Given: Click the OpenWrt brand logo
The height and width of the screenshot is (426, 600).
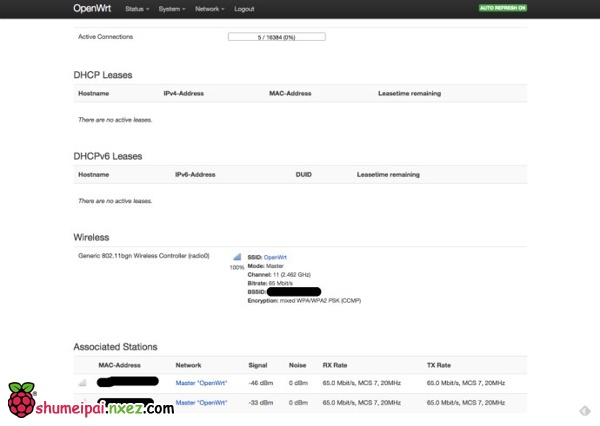Looking at the screenshot, I should [93, 8].
